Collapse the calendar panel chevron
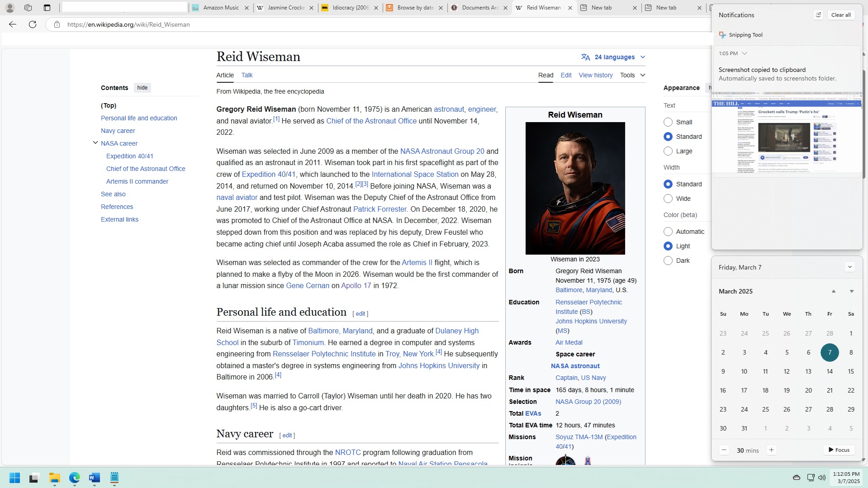Image resolution: width=868 pixels, height=488 pixels. point(849,267)
